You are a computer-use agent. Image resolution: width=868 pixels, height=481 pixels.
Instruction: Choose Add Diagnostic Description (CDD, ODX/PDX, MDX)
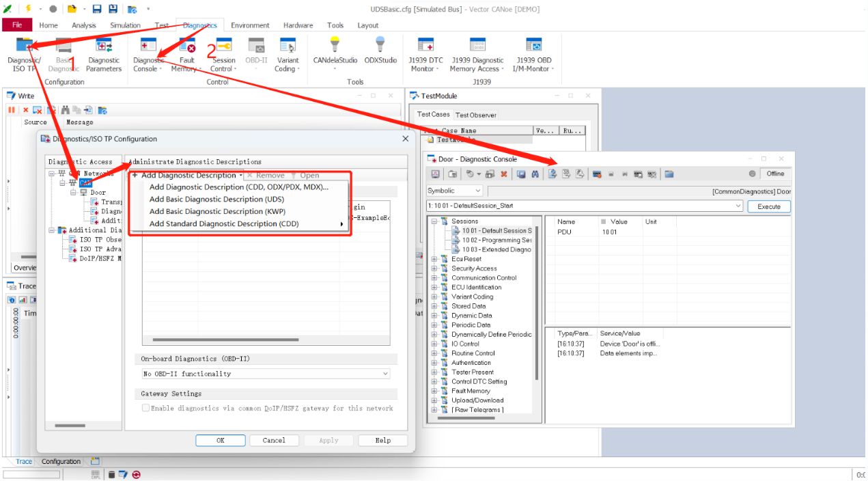coord(240,187)
